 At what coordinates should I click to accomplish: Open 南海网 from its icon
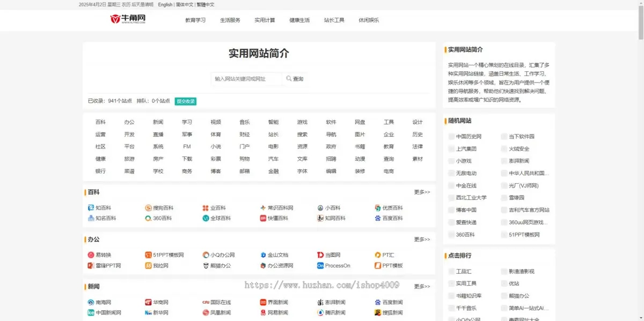click(x=91, y=302)
